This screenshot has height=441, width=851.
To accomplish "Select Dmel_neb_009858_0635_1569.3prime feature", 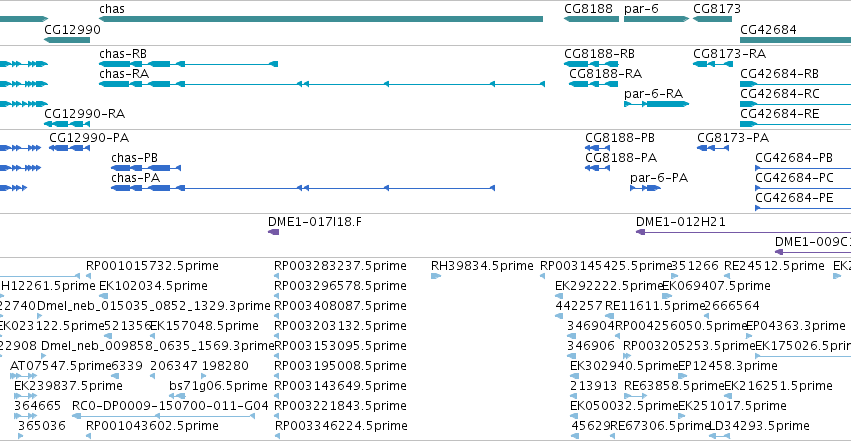I will point(157,346).
